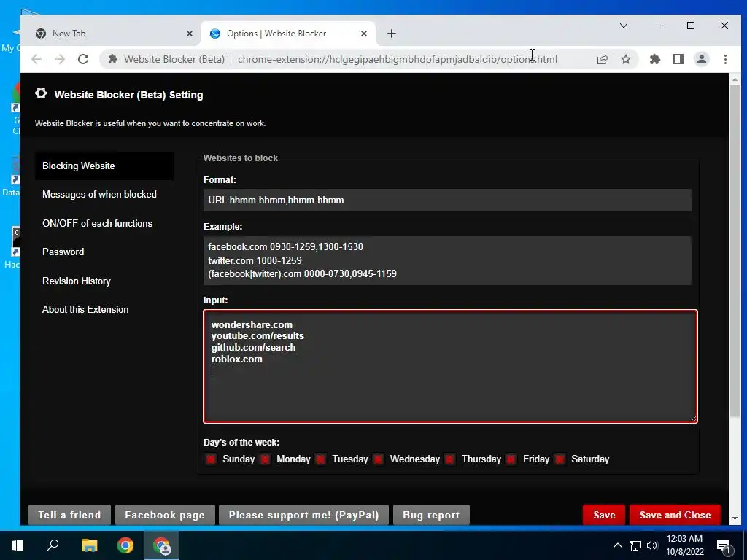The image size is (747, 560).
Task: Go forward in browser history
Action: [x=60, y=59]
